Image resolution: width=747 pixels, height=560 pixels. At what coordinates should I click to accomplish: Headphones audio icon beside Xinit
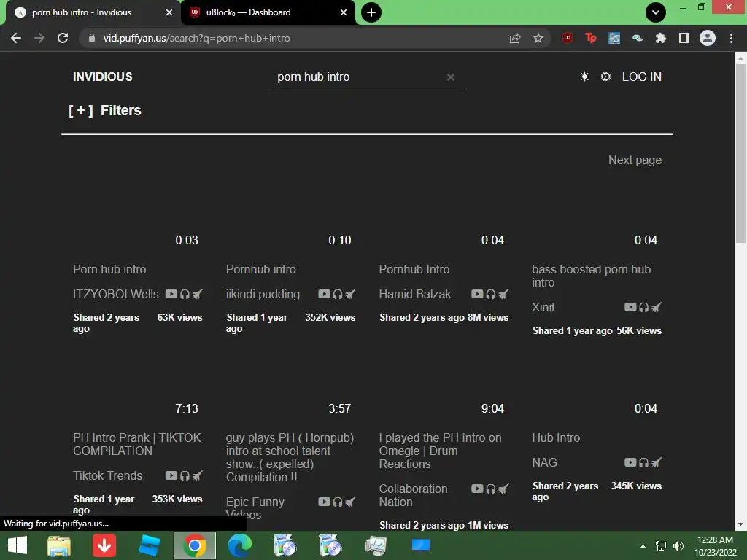643,308
